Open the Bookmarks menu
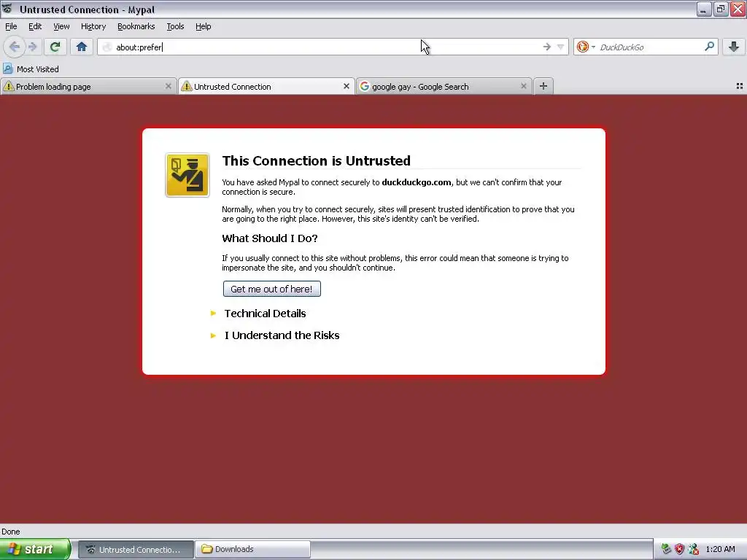Image resolution: width=747 pixels, height=560 pixels. [136, 26]
